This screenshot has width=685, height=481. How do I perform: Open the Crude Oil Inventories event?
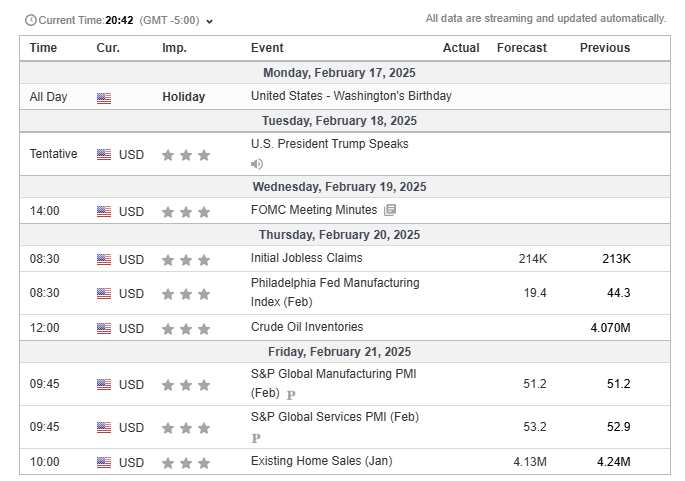click(307, 327)
